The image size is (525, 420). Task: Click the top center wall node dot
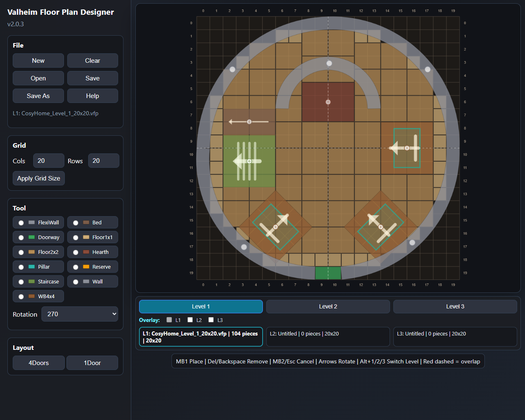[x=329, y=63]
